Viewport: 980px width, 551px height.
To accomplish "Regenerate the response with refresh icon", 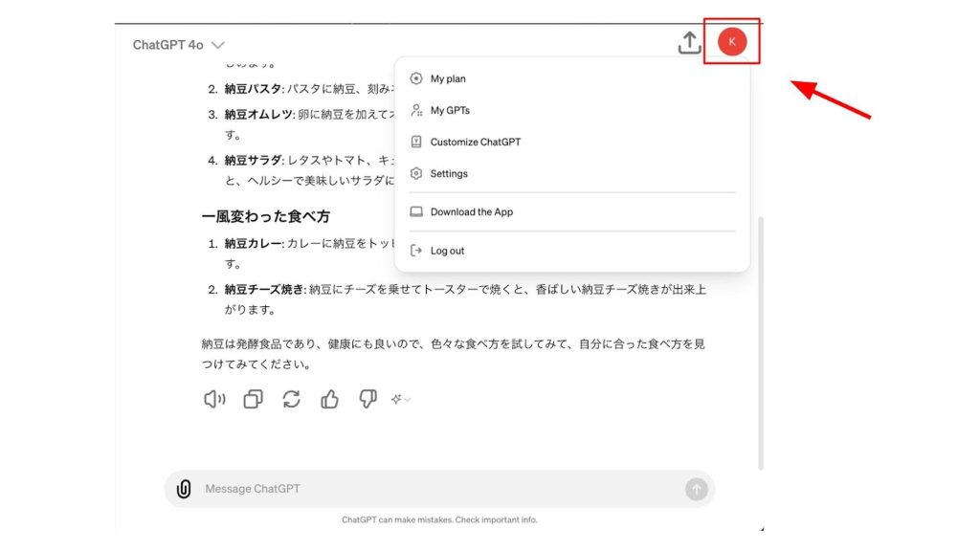I will pyautogui.click(x=291, y=400).
